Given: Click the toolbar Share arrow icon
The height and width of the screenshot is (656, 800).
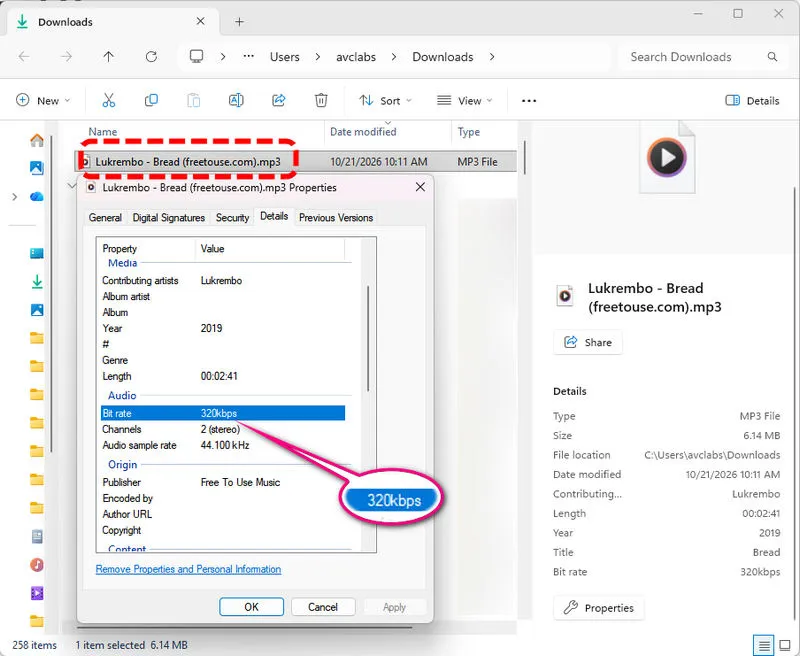Looking at the screenshot, I should [x=279, y=100].
